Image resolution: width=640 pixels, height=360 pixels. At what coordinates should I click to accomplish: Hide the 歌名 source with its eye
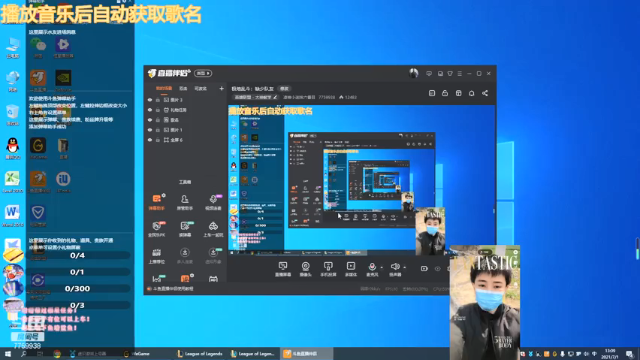[x=150, y=120]
